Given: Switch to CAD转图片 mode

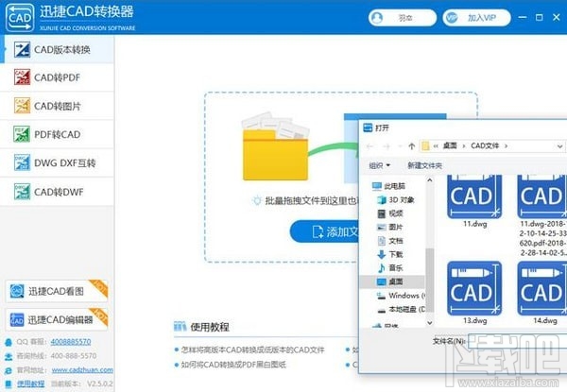Looking at the screenshot, I should [58, 106].
